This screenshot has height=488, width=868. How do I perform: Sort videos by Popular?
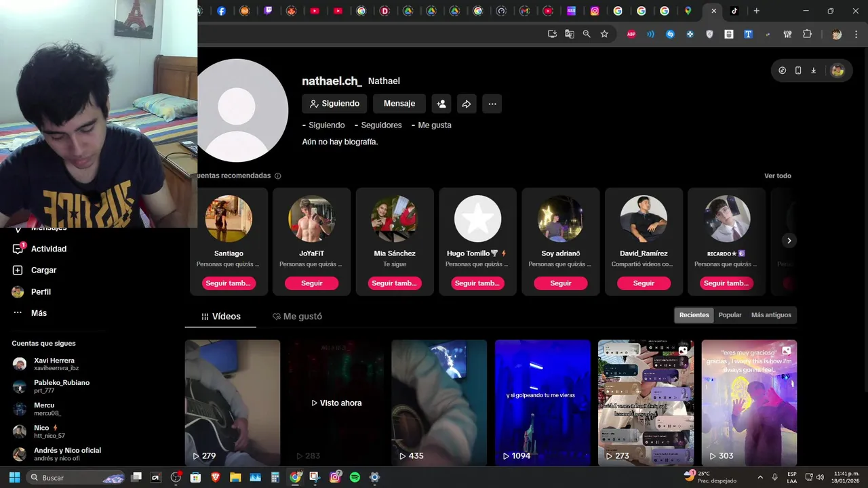730,315
